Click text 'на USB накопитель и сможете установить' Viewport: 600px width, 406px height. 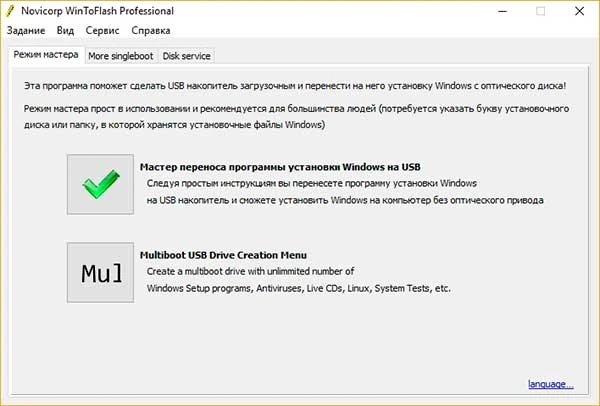pos(237,200)
